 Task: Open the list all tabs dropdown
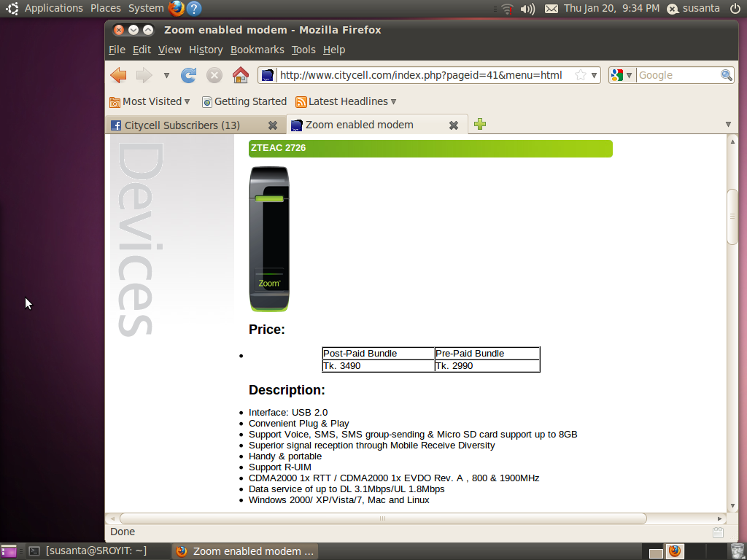pos(728,124)
